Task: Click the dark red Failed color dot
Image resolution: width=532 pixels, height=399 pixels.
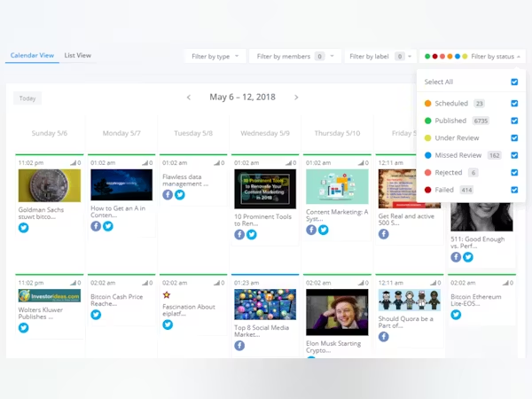Action: (x=428, y=190)
